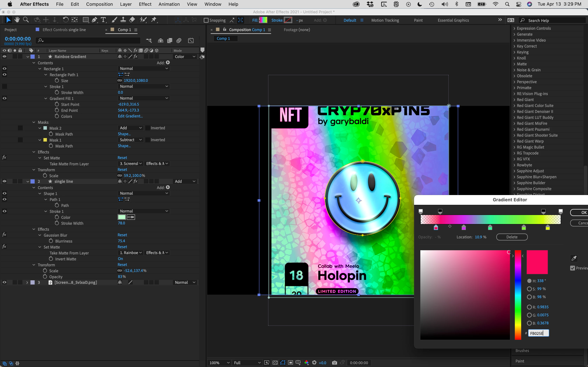Open Mask 1 mode dropdown
This screenshot has height=367, width=588.
pyautogui.click(x=131, y=140)
